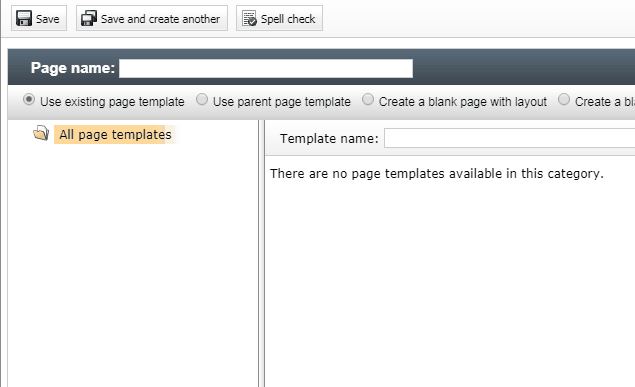Select the cut-off fourth 'Create a bl...' radio button
Viewport: 635px width, 387px height.
pyautogui.click(x=564, y=100)
